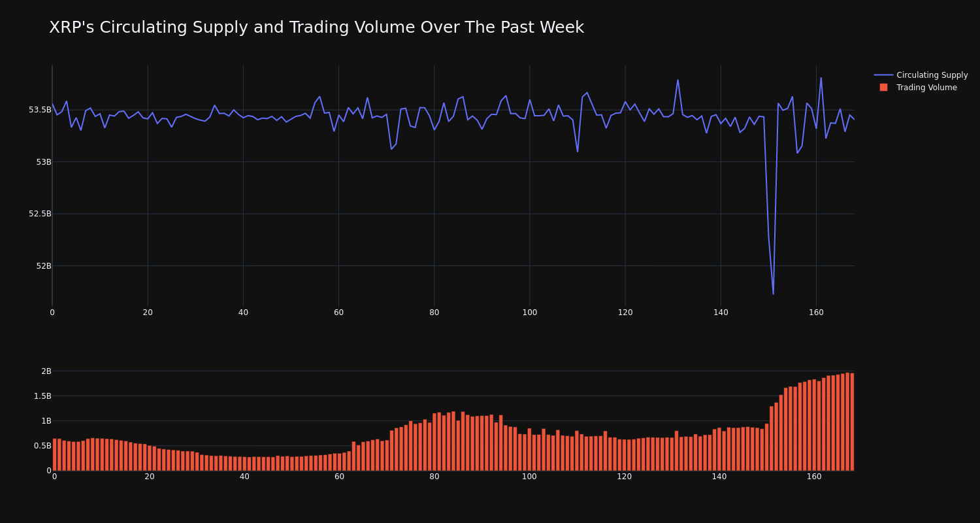980x523 pixels.
Task: Click the highest peak of supply line near 161
Action: (x=821, y=78)
